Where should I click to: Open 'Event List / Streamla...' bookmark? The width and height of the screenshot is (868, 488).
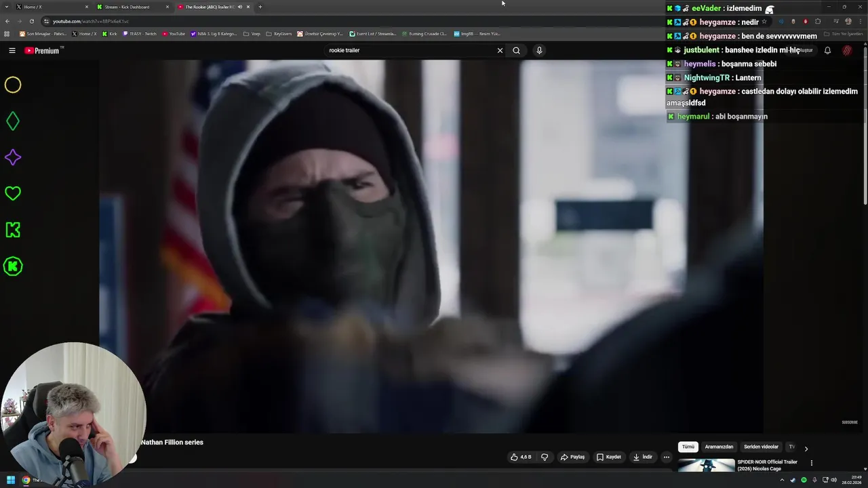pyautogui.click(x=373, y=34)
